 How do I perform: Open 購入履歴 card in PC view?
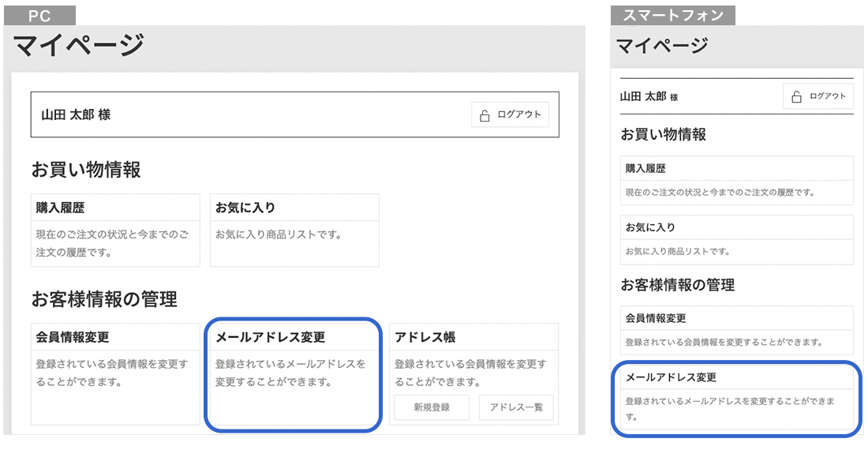pos(115,231)
